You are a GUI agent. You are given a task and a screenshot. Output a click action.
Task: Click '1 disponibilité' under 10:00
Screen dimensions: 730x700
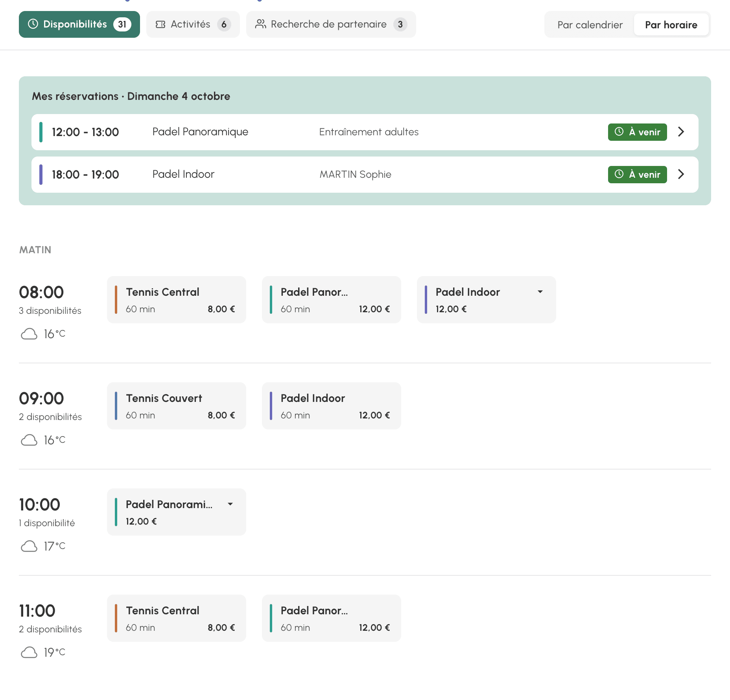coord(47,523)
